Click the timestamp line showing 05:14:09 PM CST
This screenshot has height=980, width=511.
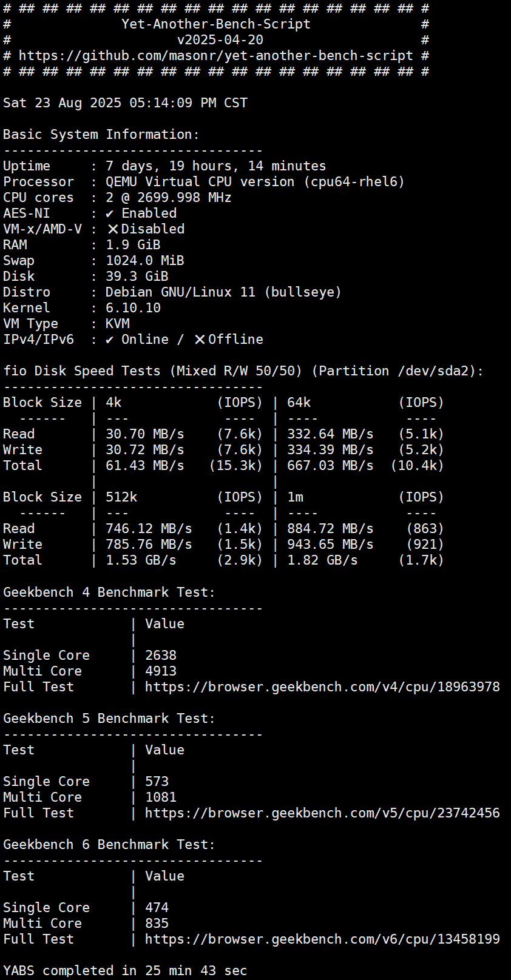tap(125, 103)
